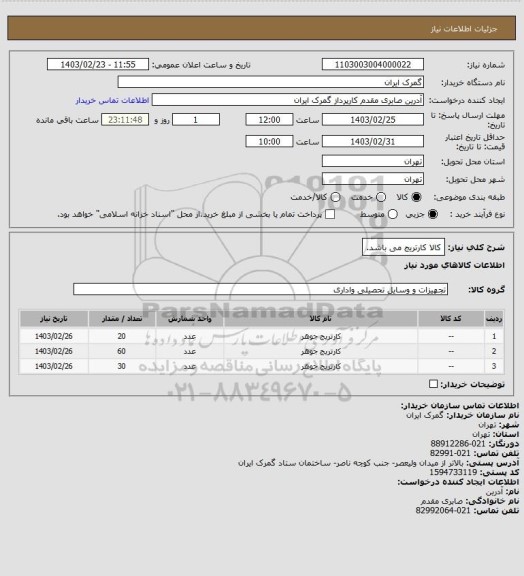Select the کالا/خدمت radio button
The image size is (524, 576).
tap(335, 197)
